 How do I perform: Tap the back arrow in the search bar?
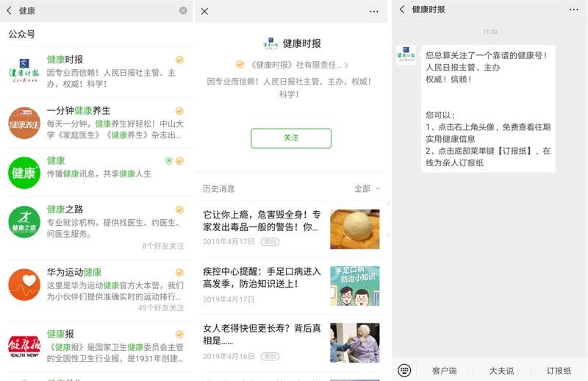(9, 10)
